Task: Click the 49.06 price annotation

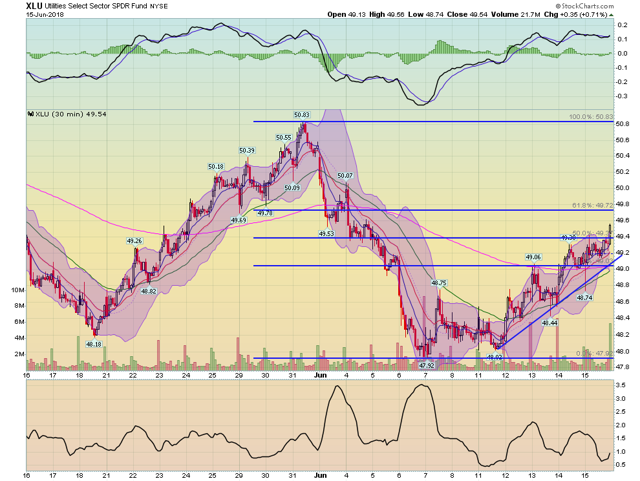Action: coord(533,257)
